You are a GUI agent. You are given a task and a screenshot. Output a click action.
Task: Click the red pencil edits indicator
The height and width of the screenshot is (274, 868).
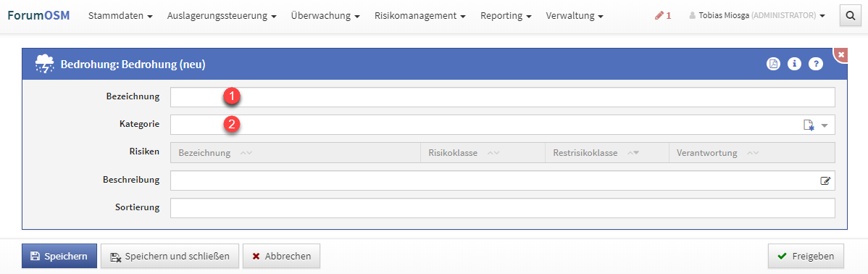tap(663, 16)
